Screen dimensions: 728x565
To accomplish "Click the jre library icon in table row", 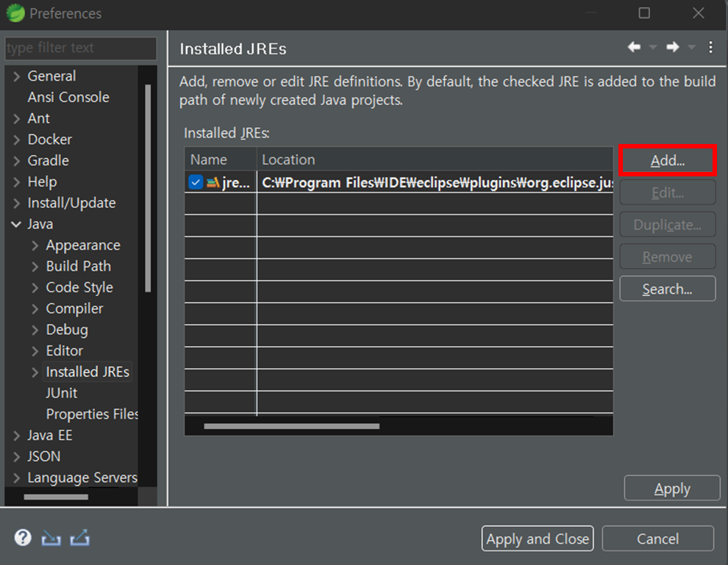I will click(x=213, y=183).
